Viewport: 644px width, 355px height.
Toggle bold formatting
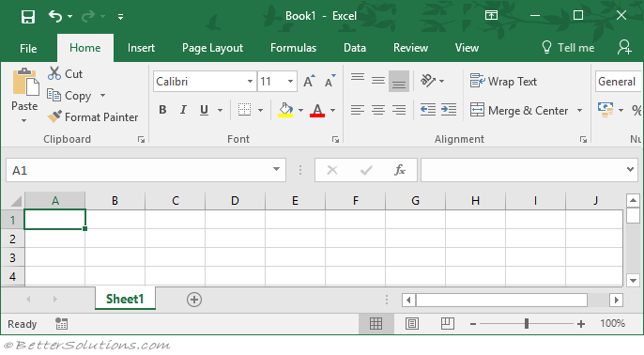(x=162, y=110)
